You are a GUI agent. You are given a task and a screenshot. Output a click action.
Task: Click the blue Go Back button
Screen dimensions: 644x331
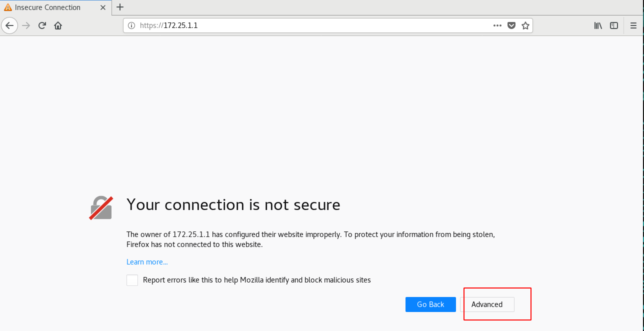[430, 304]
